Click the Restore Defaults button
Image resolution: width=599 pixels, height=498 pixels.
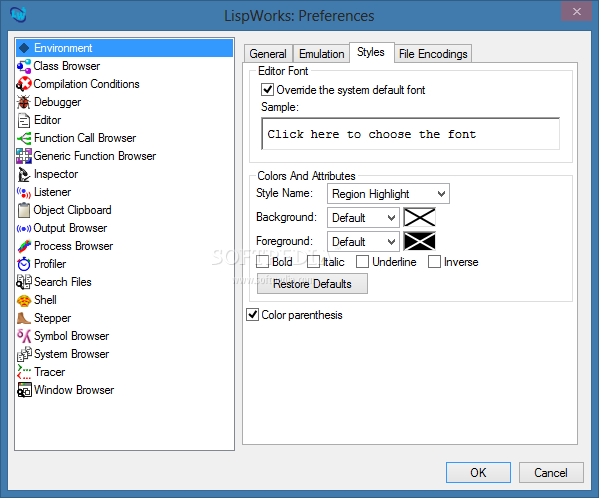pos(312,284)
